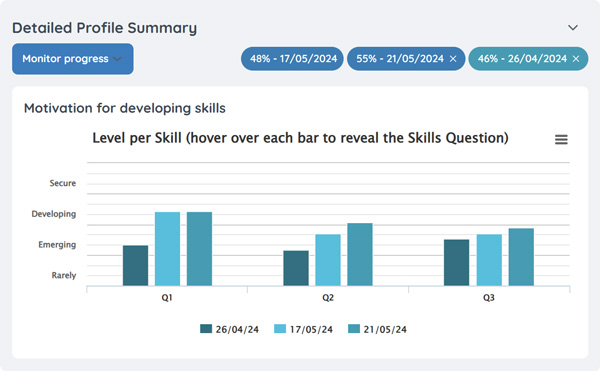Click the Detailed Profile Summary title
This screenshot has height=371, width=600.
104,28
